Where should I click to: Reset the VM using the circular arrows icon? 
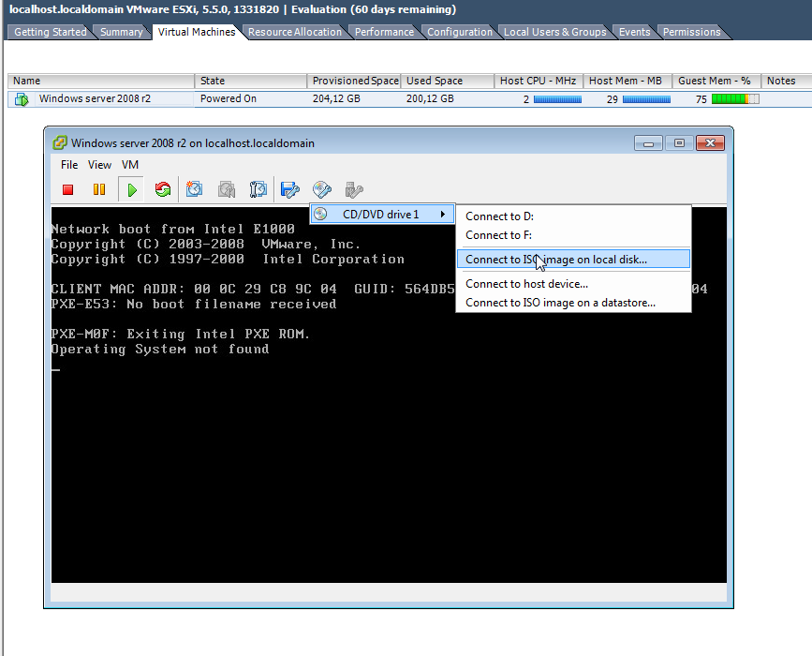click(163, 189)
